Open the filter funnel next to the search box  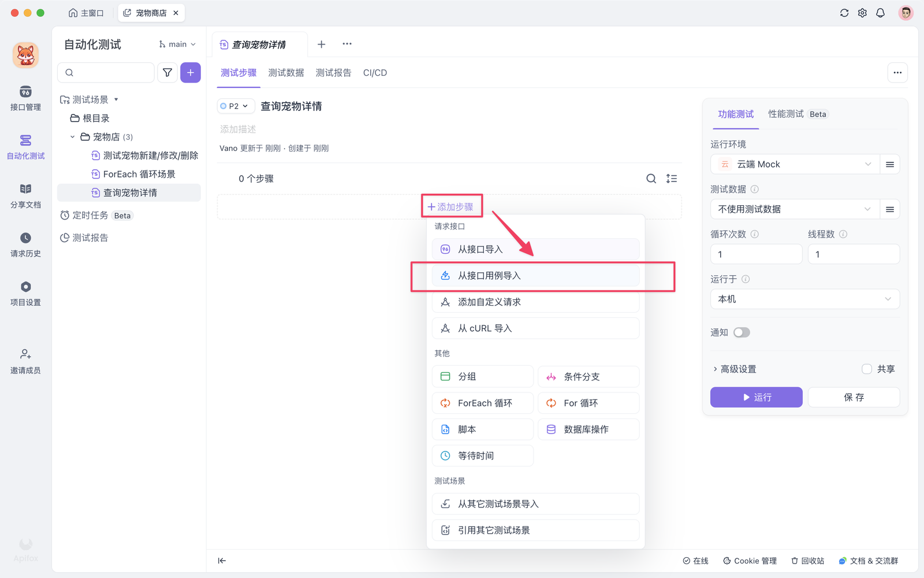pos(167,72)
